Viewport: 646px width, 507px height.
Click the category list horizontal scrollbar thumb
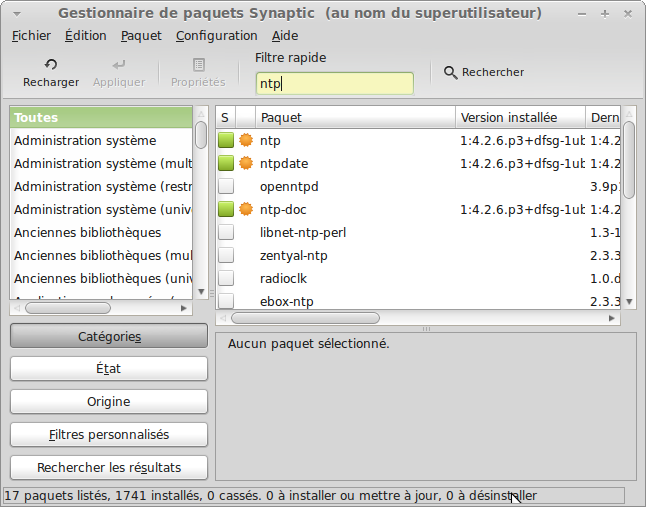point(68,308)
